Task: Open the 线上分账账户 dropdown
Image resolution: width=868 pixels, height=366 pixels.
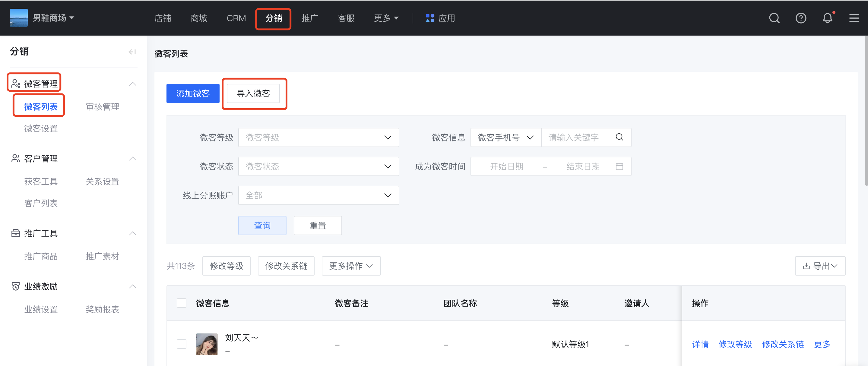Action: [x=318, y=195]
